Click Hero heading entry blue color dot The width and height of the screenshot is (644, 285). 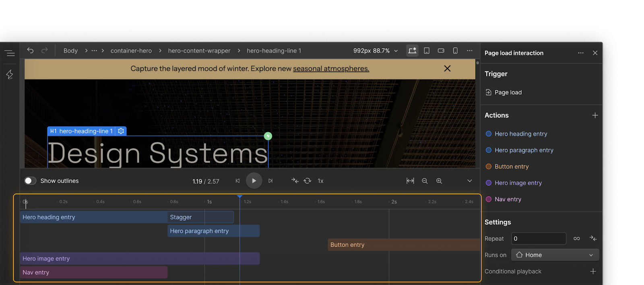pos(489,134)
